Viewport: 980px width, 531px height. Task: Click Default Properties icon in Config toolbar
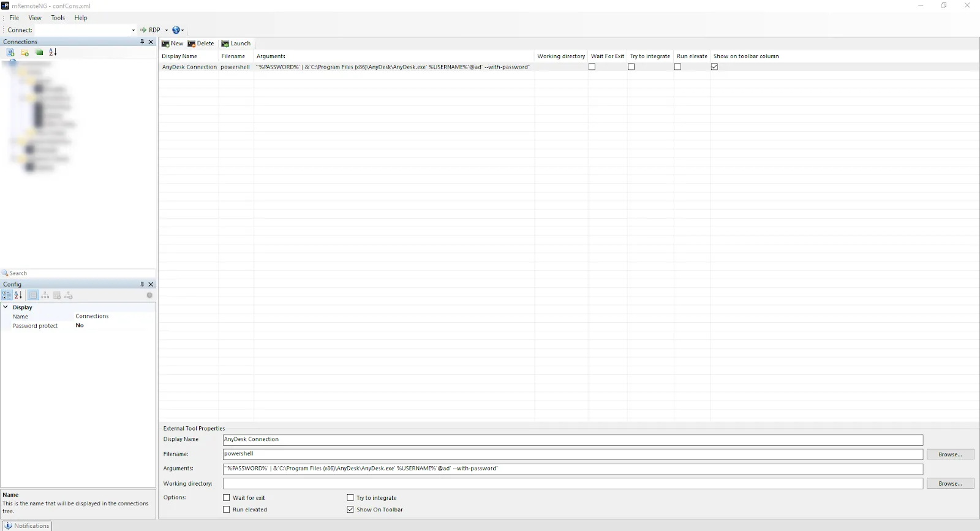56,295
